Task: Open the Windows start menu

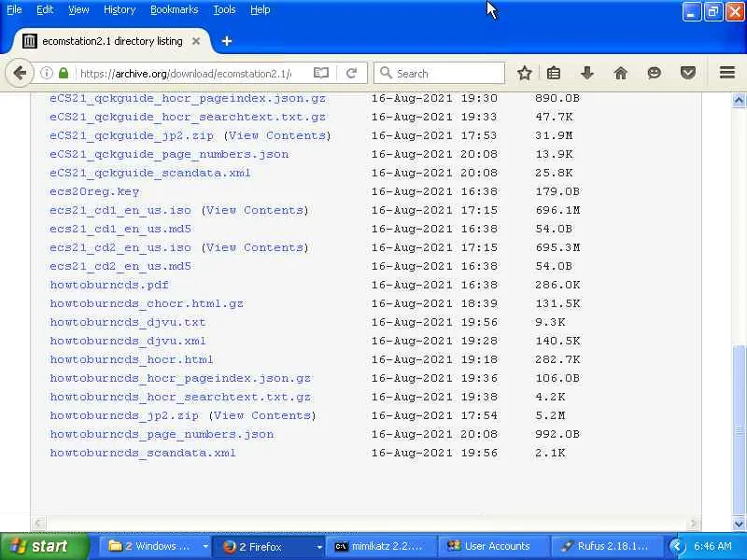Action: click(44, 546)
